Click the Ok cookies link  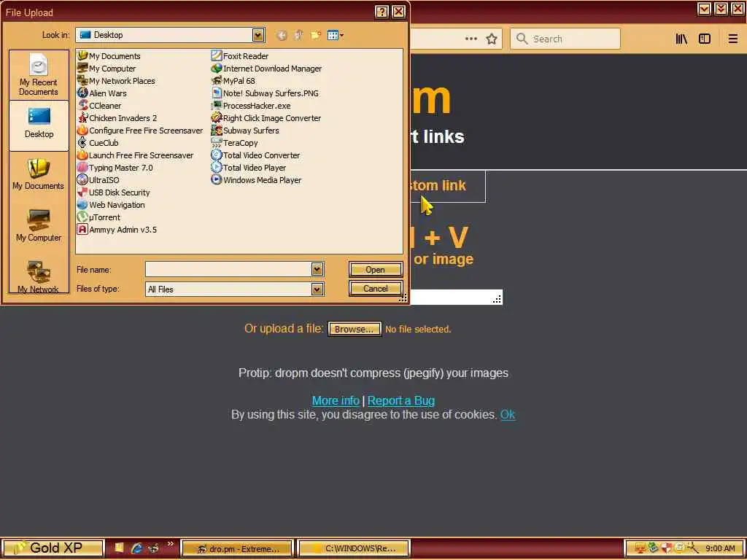coord(508,415)
